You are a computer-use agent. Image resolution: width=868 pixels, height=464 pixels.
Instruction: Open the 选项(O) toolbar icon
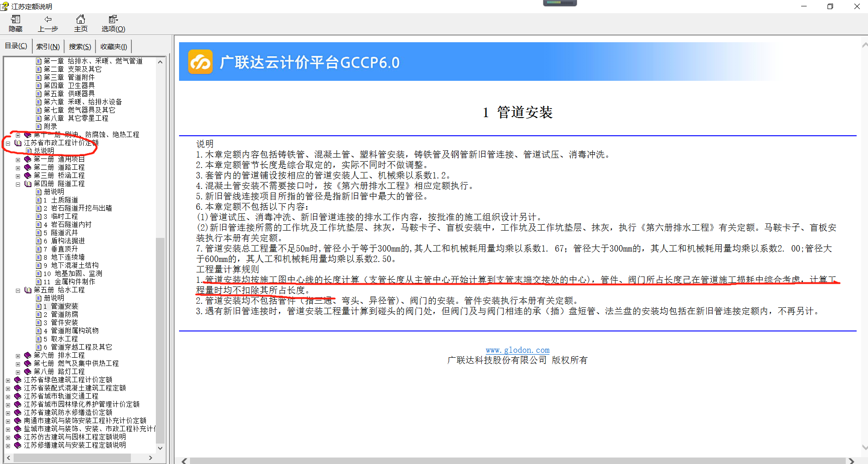pyautogui.click(x=113, y=20)
